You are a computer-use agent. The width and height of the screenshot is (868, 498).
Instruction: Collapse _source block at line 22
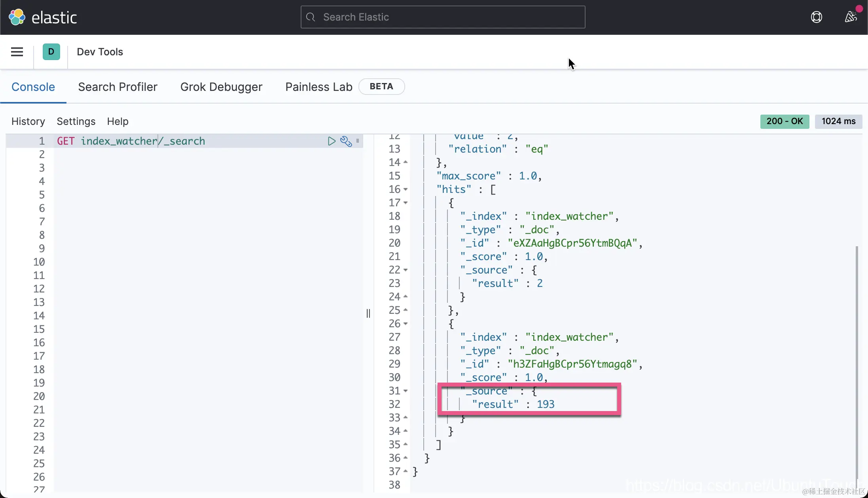[406, 270]
